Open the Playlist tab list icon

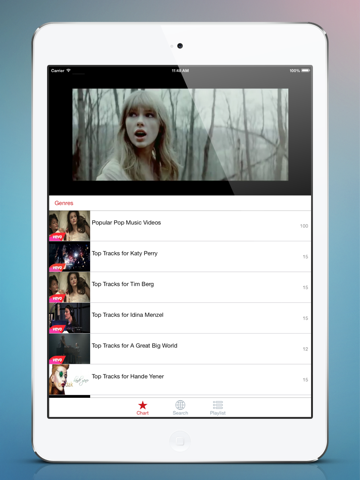click(218, 405)
